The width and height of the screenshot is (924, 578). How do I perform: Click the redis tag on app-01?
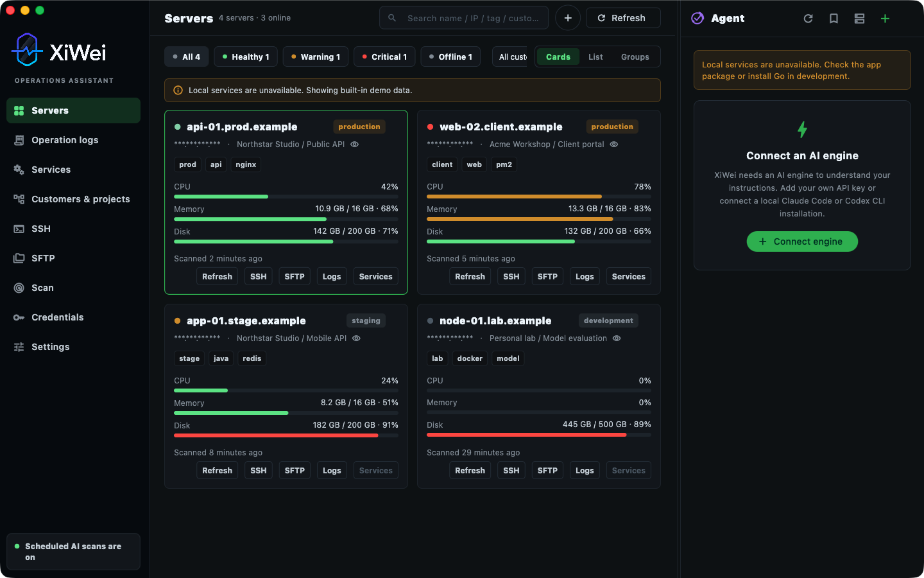(x=252, y=358)
